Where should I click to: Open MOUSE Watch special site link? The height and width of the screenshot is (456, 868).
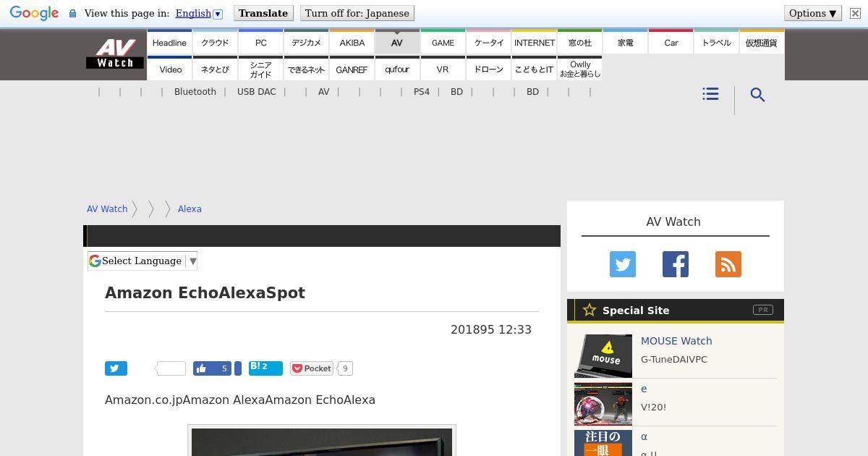(676, 341)
